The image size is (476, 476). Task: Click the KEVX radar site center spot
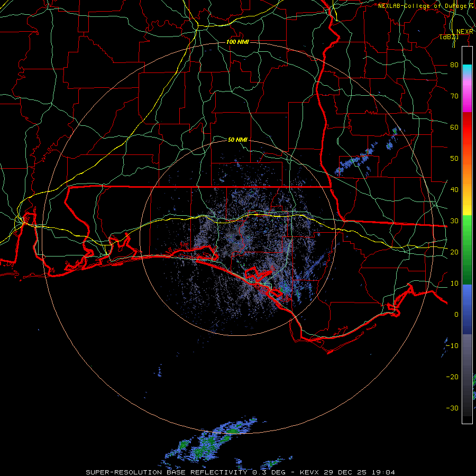[x=237, y=238]
